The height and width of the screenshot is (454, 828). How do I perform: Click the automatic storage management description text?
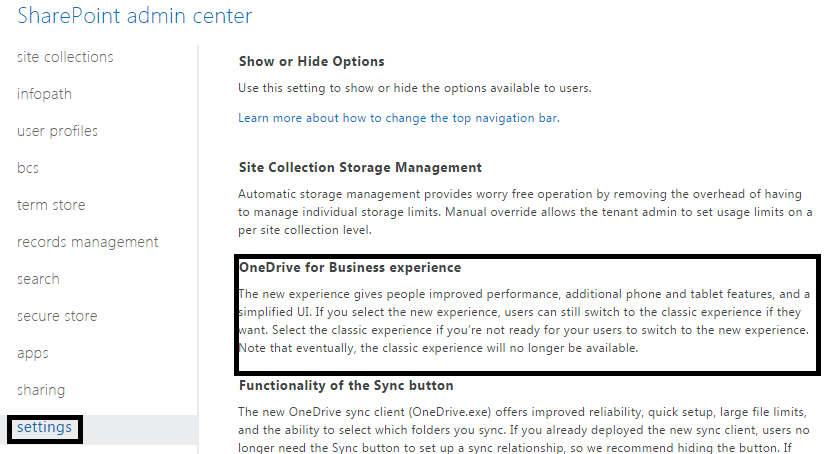click(x=520, y=213)
